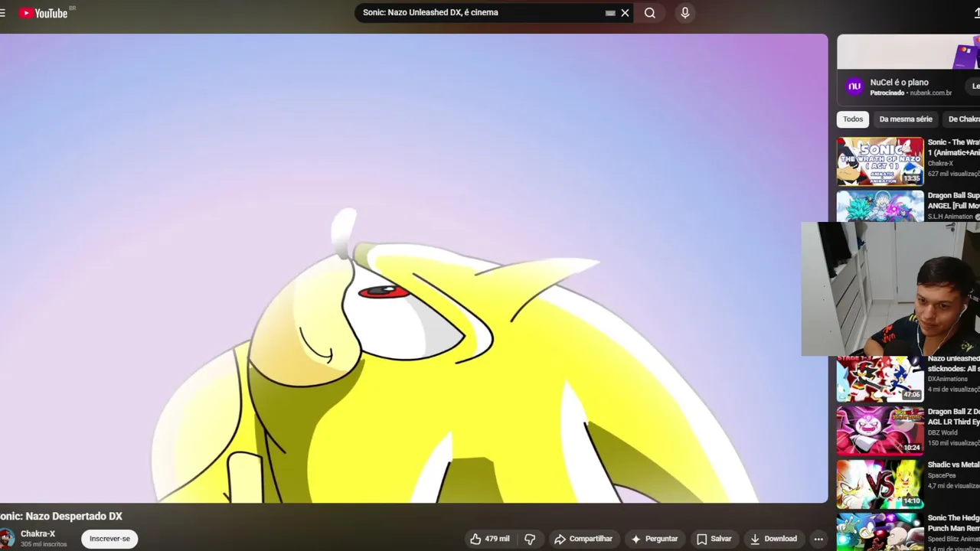Screen dimensions: 980x551
Task: Save the video with Salvar
Action: tap(714, 539)
